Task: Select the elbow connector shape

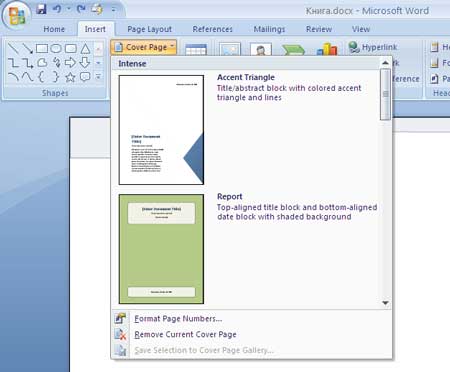Action: 13,63
